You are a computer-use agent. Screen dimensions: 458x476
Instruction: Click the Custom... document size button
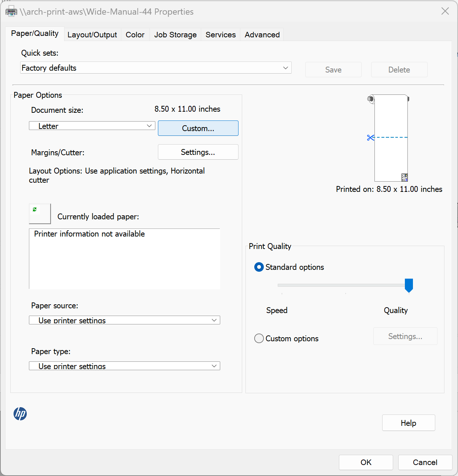198,128
